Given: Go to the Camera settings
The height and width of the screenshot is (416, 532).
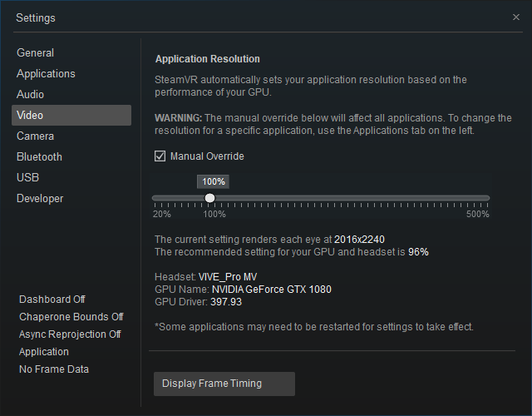Looking at the screenshot, I should tap(35, 136).
